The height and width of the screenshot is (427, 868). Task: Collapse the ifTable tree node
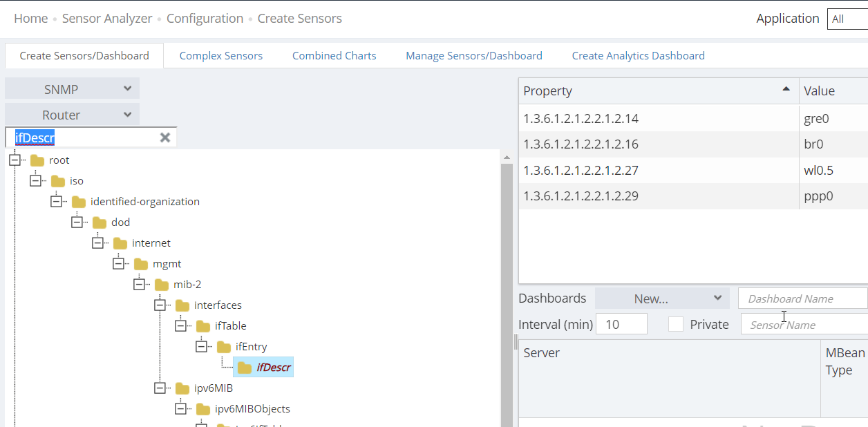pos(181,325)
